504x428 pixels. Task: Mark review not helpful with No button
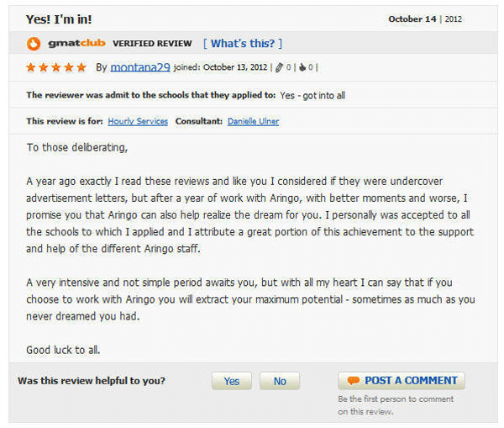click(x=280, y=381)
